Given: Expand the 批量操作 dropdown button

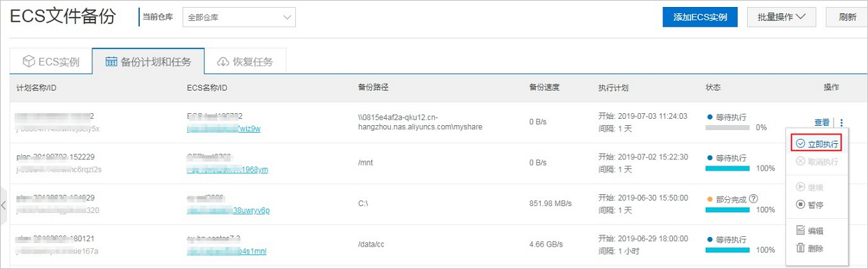Looking at the screenshot, I should pos(782,17).
